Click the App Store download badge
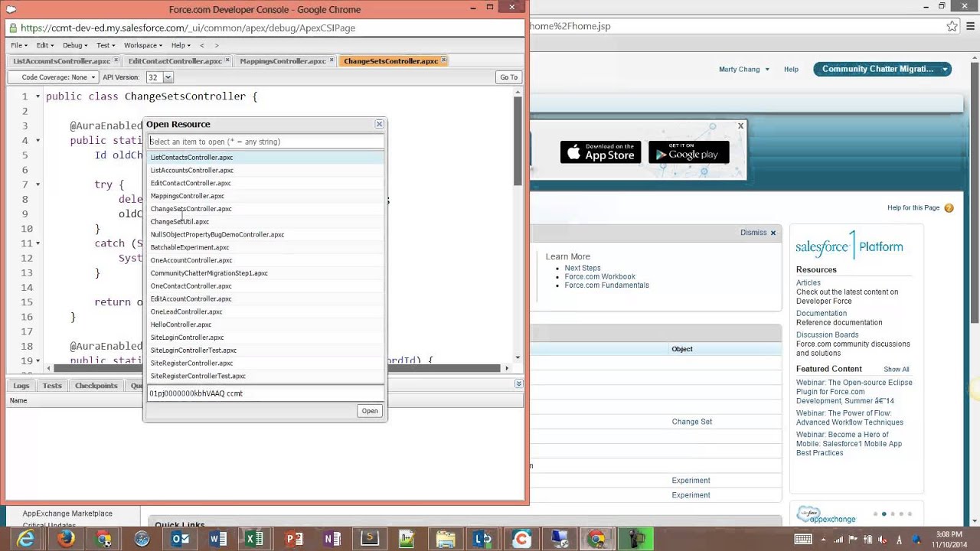980x551 pixels. pyautogui.click(x=601, y=152)
